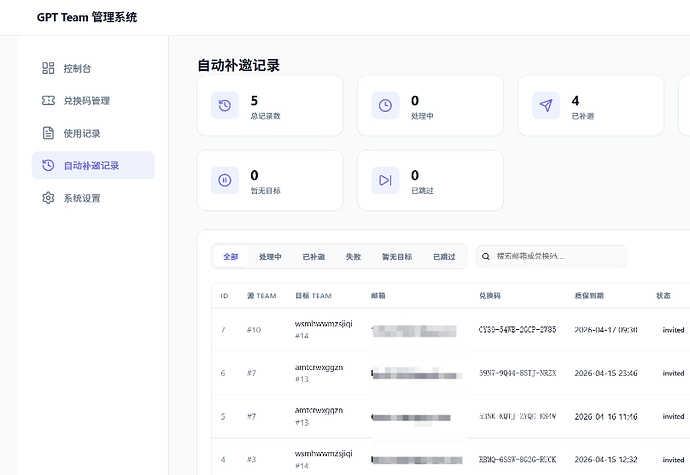Click the skip icon on 已跳过 card
The width and height of the screenshot is (690, 475).
coord(385,180)
